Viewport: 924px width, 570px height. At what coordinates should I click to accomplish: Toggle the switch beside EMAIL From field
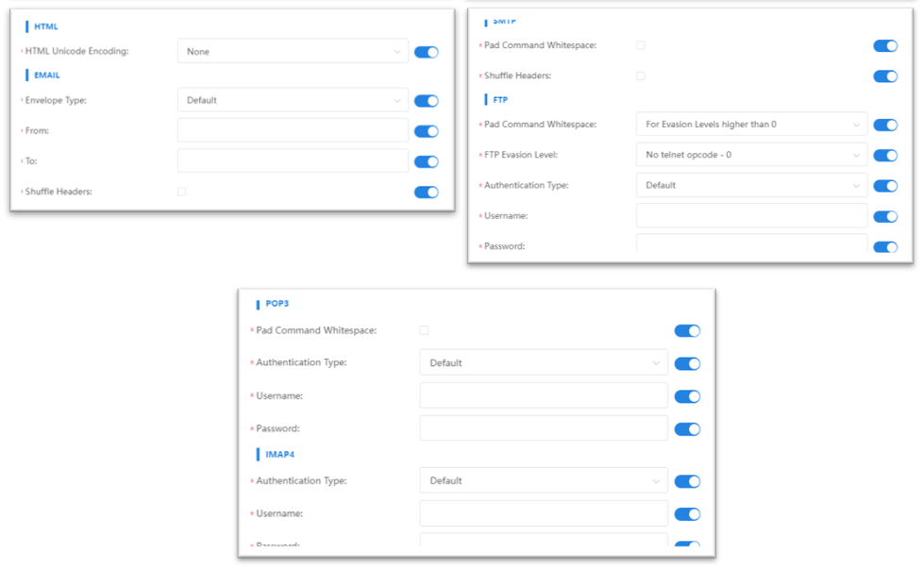point(427,131)
